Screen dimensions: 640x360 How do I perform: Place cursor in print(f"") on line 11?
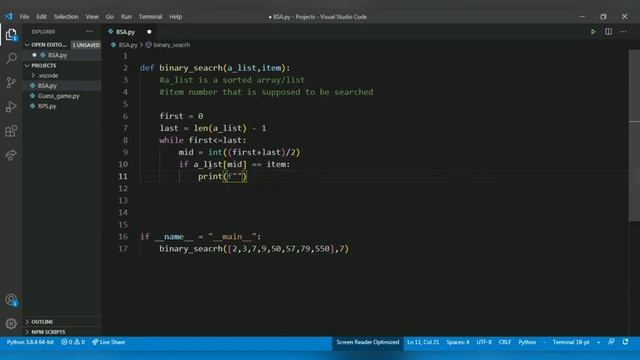coord(222,176)
